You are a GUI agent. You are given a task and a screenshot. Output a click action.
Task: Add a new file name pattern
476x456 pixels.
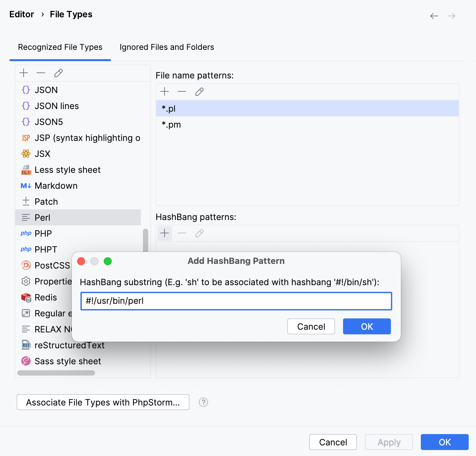165,91
